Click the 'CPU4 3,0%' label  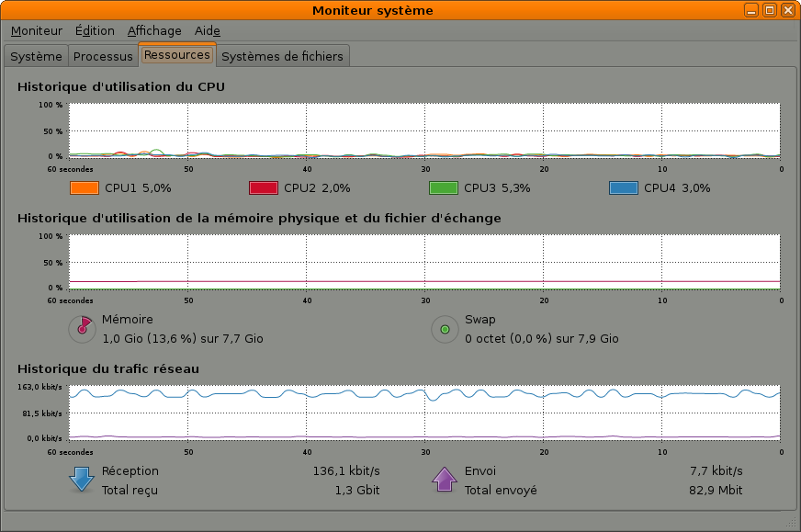pos(677,188)
